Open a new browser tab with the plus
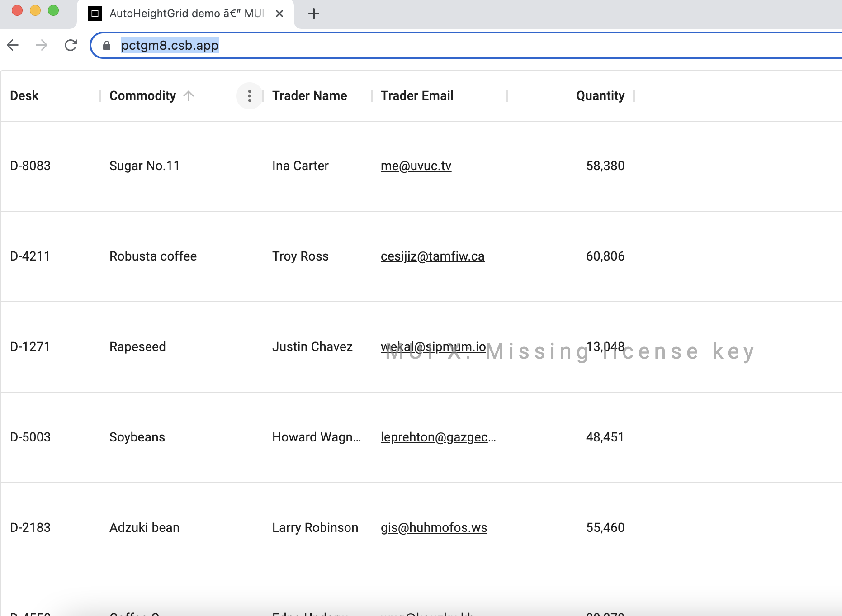The height and width of the screenshot is (616, 842). [313, 14]
